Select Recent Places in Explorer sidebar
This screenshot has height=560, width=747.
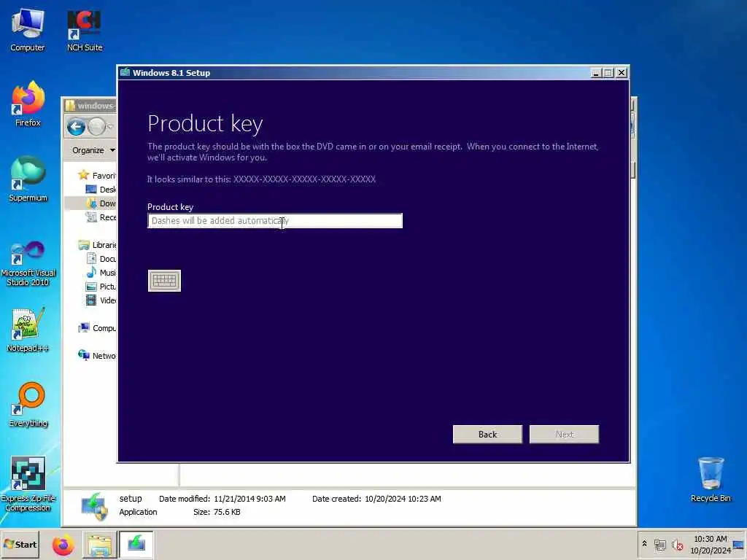[101, 217]
